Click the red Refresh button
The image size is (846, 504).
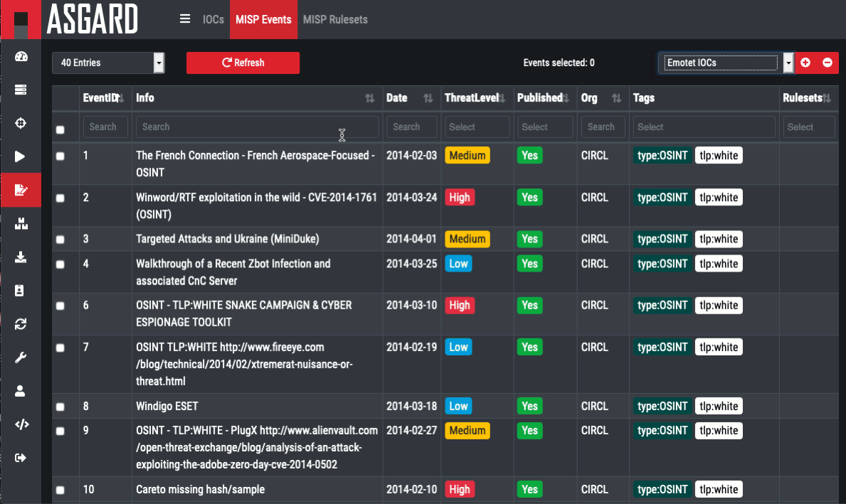pyautogui.click(x=243, y=63)
